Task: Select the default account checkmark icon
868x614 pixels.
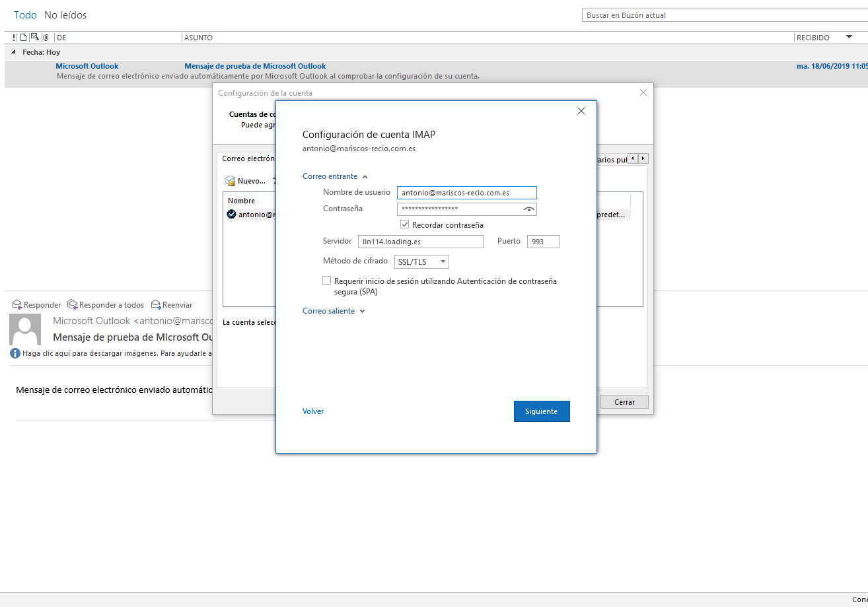Action: [x=231, y=214]
